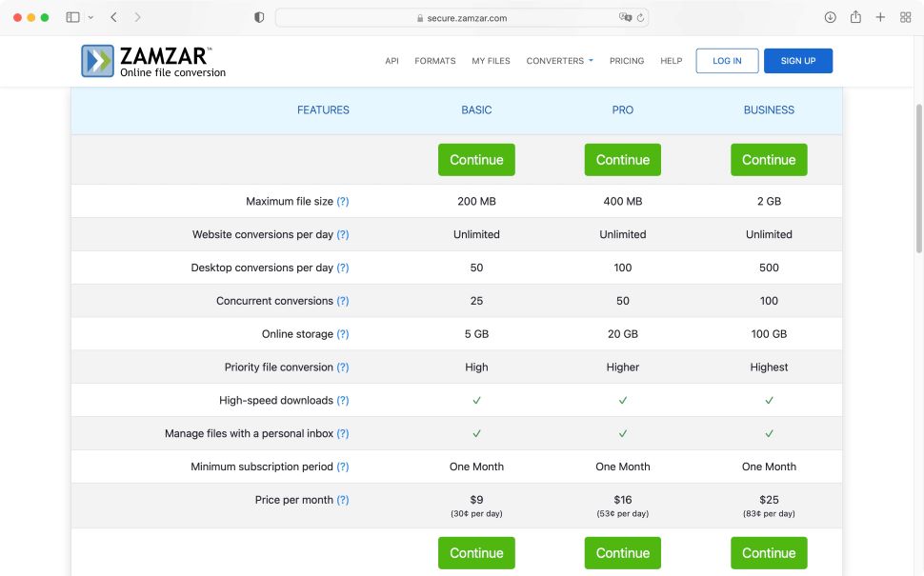Click the privacy shield icon
Image resolution: width=924 pixels, height=576 pixels.
click(259, 17)
